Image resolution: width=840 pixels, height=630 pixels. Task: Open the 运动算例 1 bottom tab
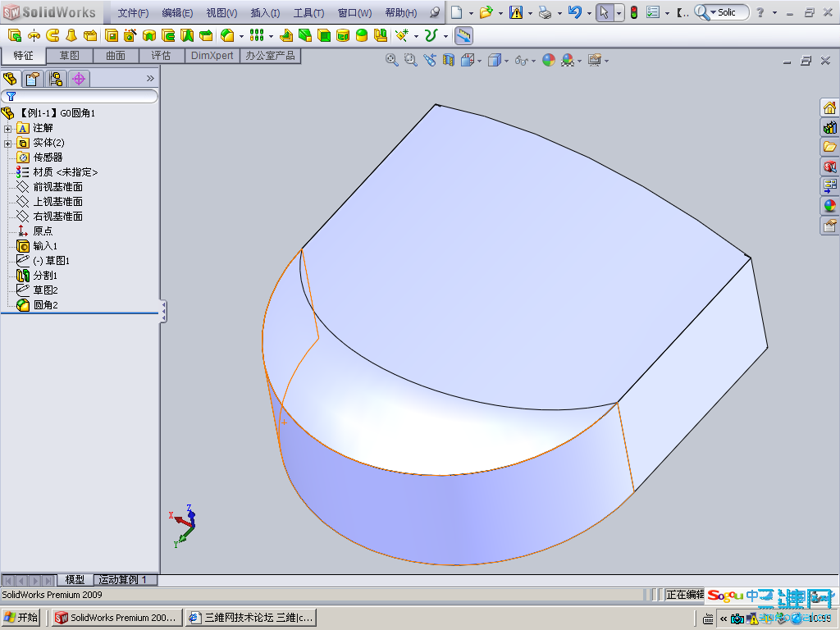(126, 580)
